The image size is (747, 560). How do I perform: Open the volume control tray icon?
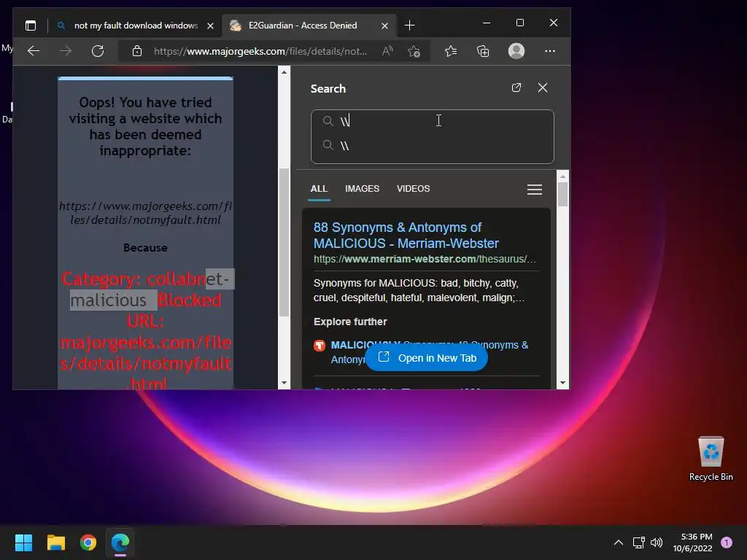coord(657,542)
